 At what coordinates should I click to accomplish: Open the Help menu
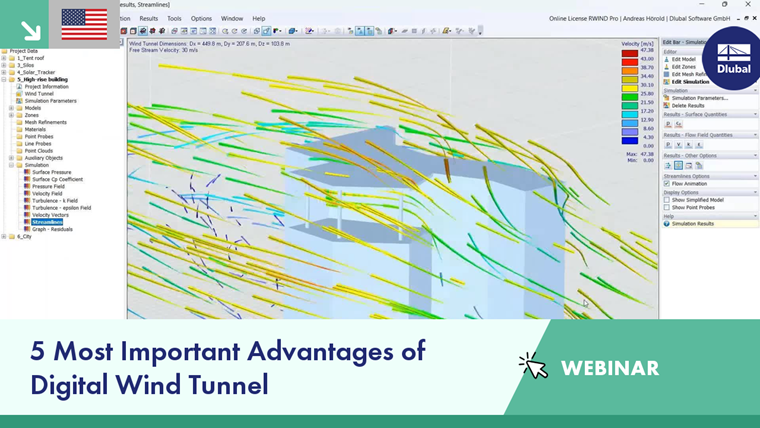click(x=258, y=18)
